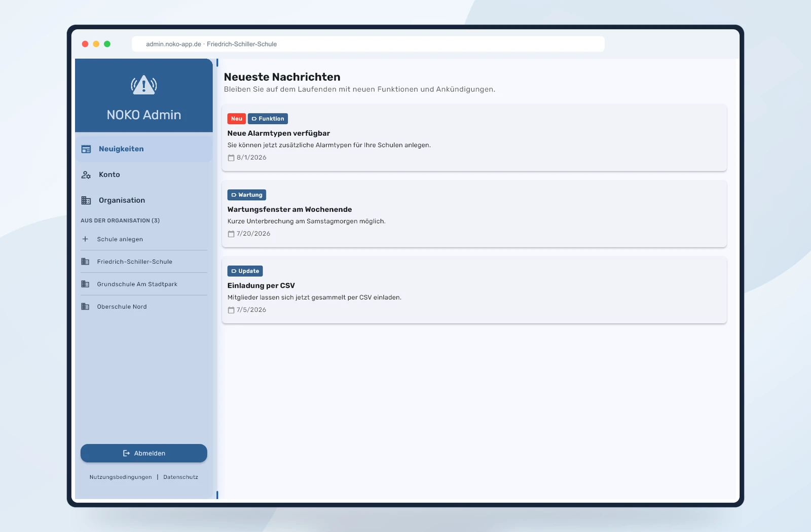Viewport: 811px width, 532px height.
Task: Open the Datenschutz link
Action: pyautogui.click(x=180, y=477)
